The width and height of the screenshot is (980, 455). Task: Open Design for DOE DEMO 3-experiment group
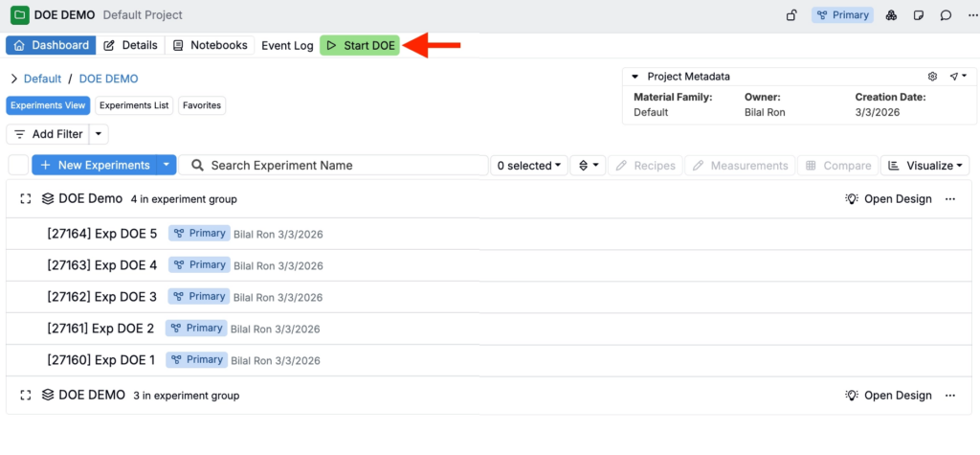coord(888,396)
